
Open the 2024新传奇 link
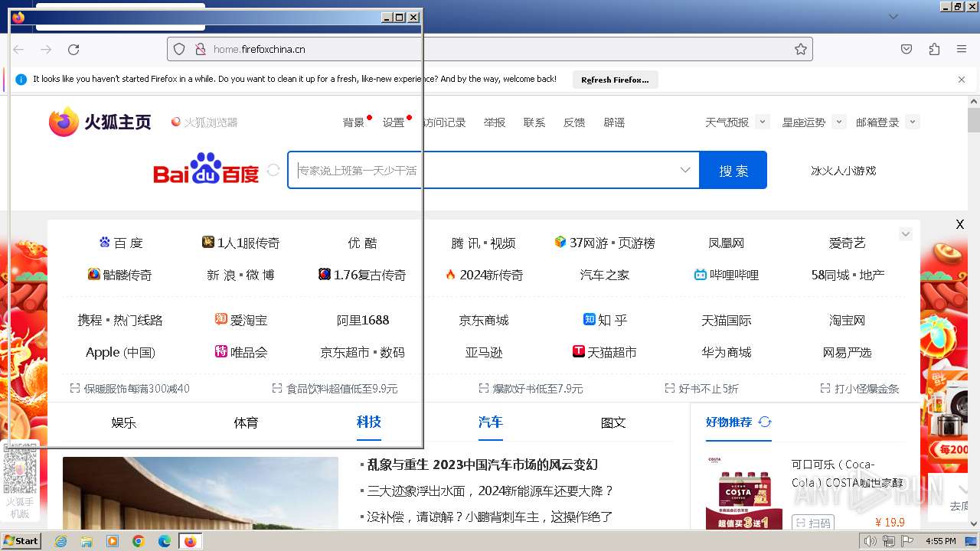click(x=484, y=275)
